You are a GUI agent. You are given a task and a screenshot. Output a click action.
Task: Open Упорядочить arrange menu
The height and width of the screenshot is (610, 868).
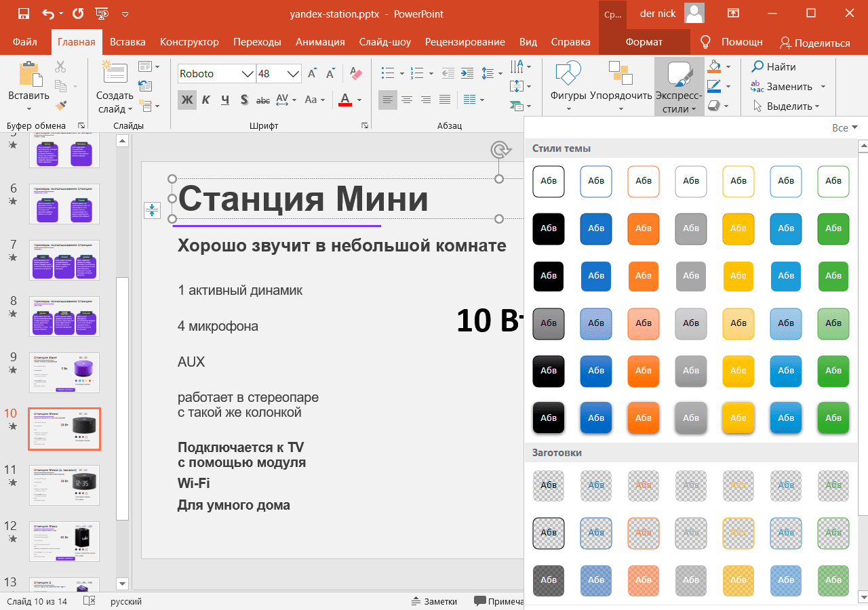pyautogui.click(x=620, y=87)
